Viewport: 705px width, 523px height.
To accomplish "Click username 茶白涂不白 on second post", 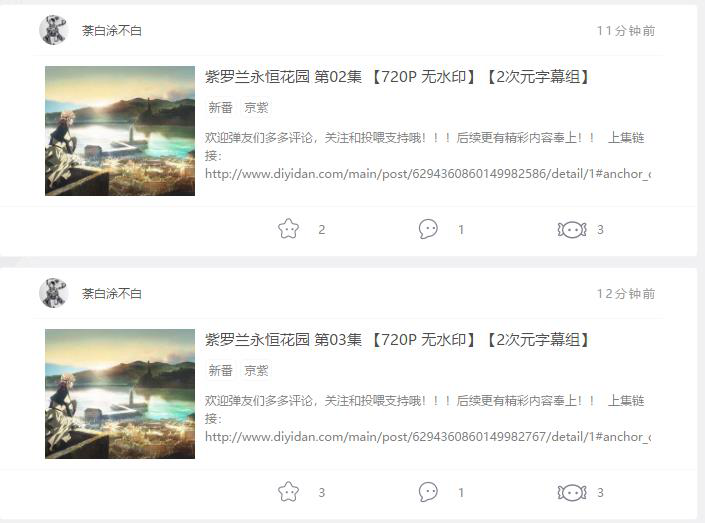I will [112, 294].
